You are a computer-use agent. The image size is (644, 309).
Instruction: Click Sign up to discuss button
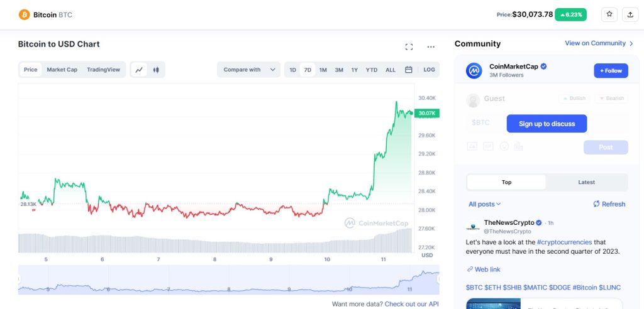coord(547,124)
